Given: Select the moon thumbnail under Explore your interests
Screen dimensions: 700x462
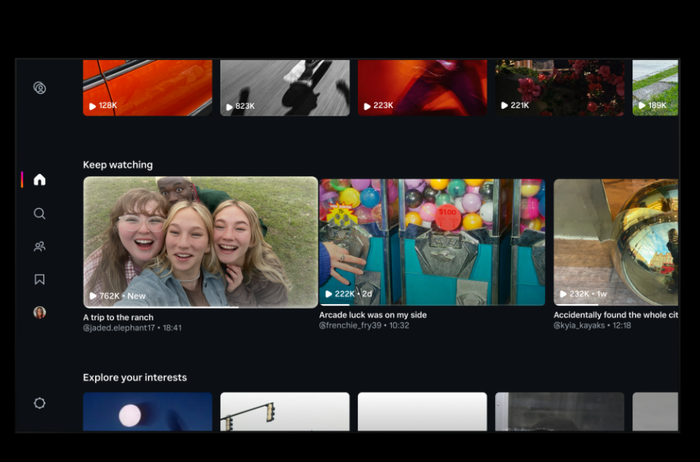Looking at the screenshot, I should pyautogui.click(x=148, y=412).
